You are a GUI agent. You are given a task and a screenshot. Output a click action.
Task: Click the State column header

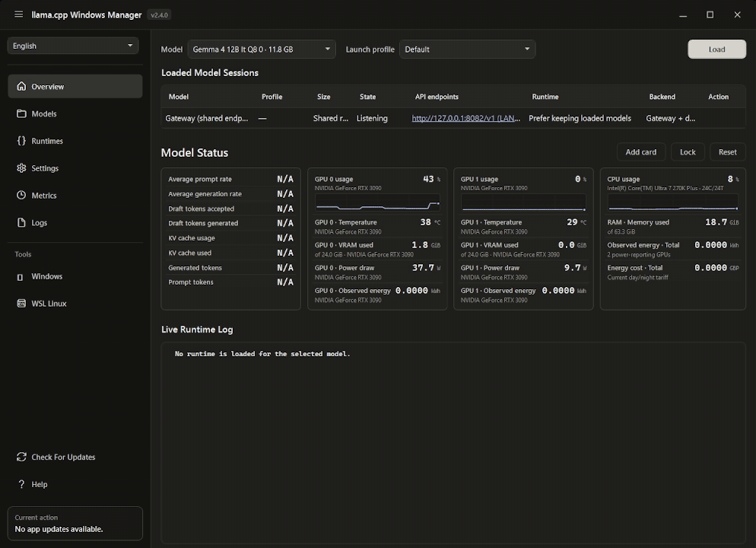click(367, 97)
